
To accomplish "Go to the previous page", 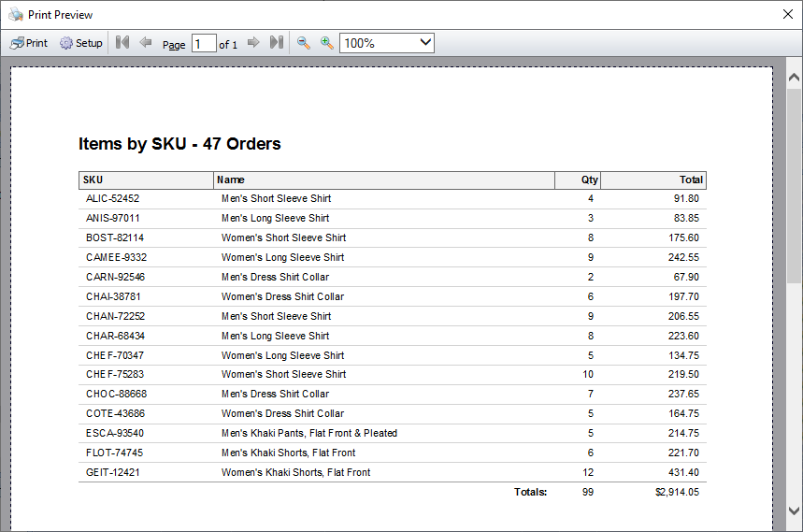I will click(x=146, y=42).
